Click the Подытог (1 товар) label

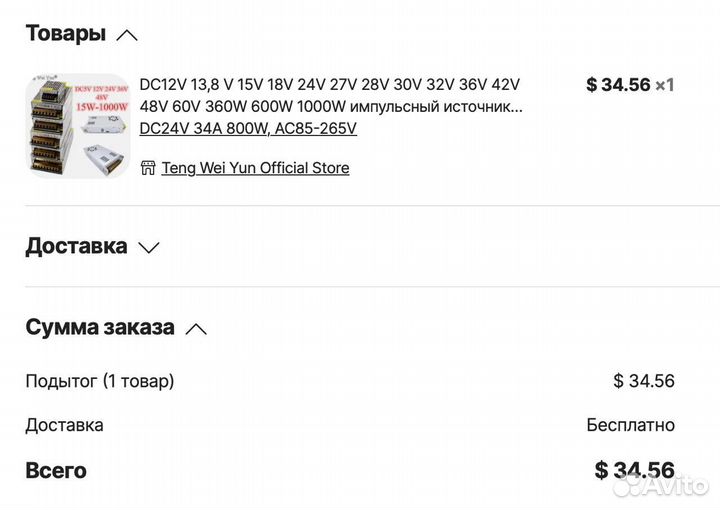click(100, 381)
